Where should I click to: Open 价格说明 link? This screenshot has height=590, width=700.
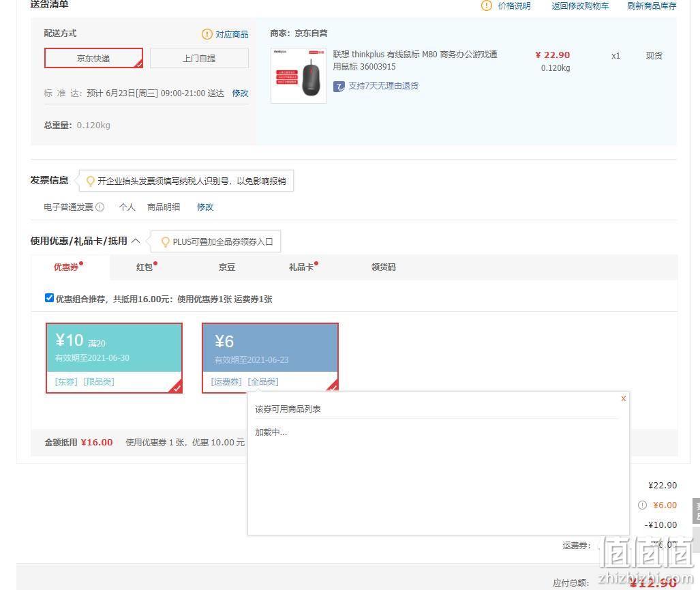point(515,6)
